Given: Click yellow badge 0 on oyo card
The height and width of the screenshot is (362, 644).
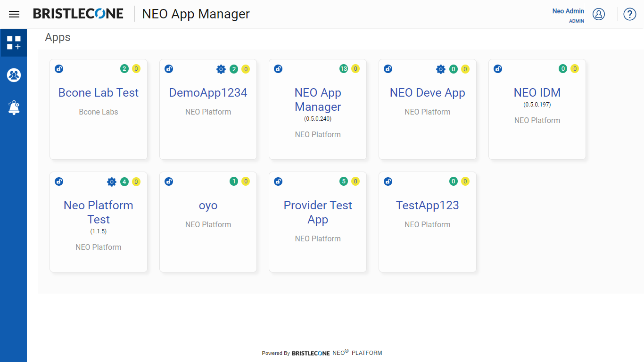Looking at the screenshot, I should pos(246,181).
